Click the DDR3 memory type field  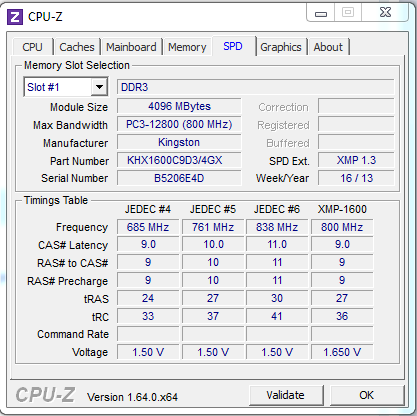coord(256,87)
